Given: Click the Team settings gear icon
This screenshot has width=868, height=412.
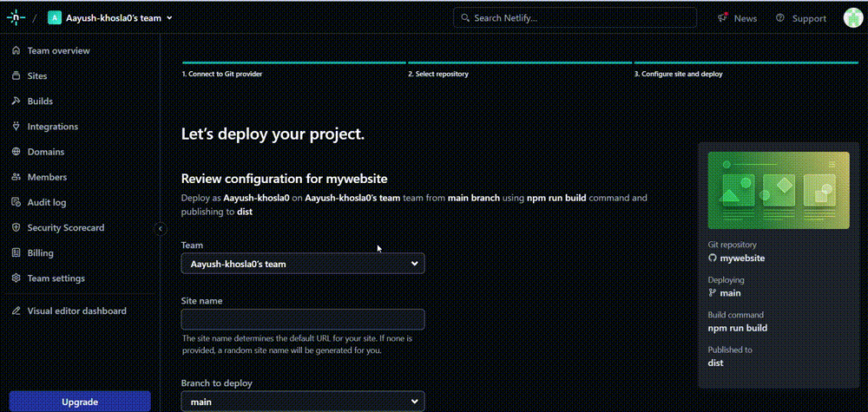Looking at the screenshot, I should click(x=16, y=278).
